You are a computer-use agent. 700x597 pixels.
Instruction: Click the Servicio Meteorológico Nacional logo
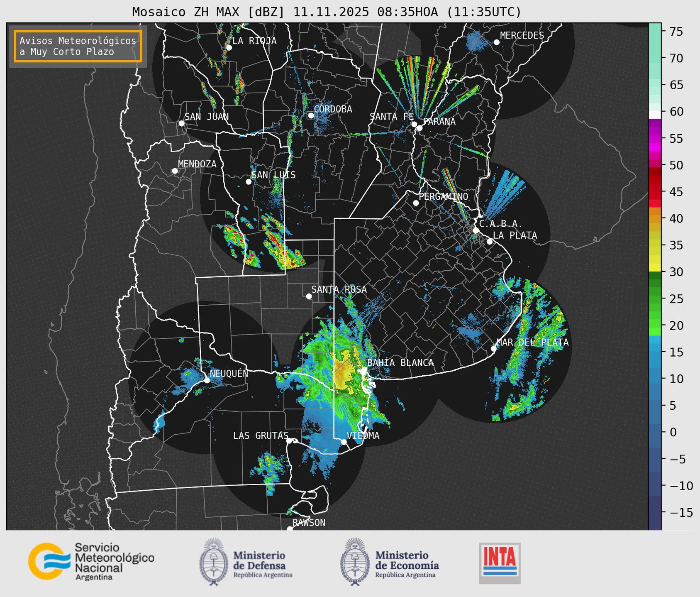tap(91, 561)
